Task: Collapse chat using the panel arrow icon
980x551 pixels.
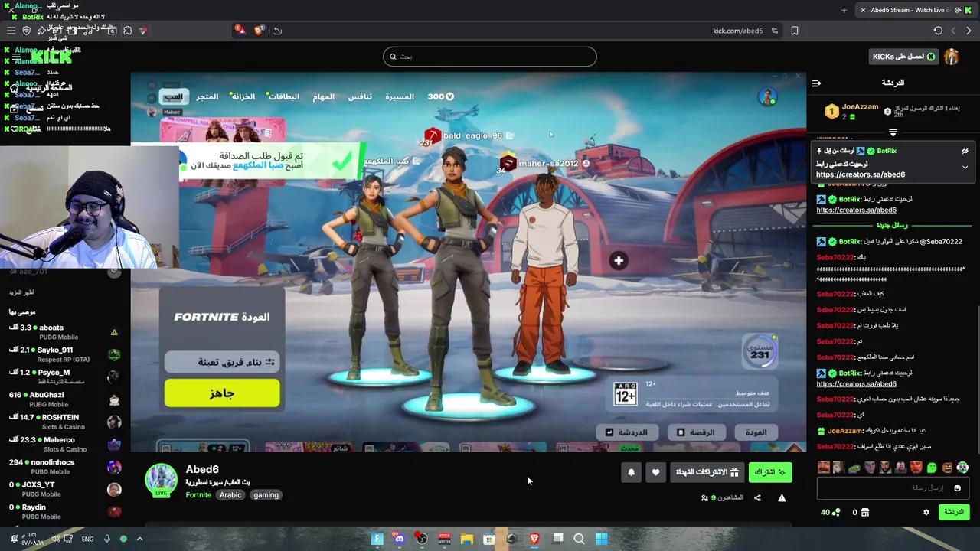Action: point(816,83)
